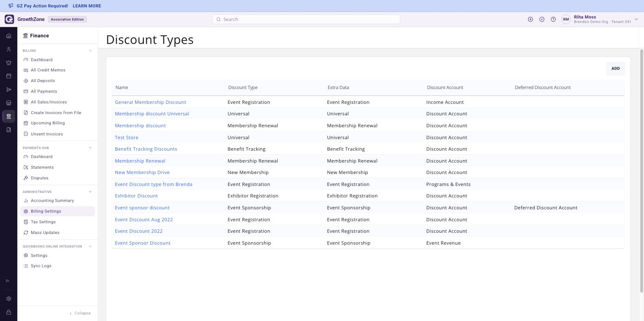
Task: Collapse the Administrative section chevron
Action: [90, 192]
